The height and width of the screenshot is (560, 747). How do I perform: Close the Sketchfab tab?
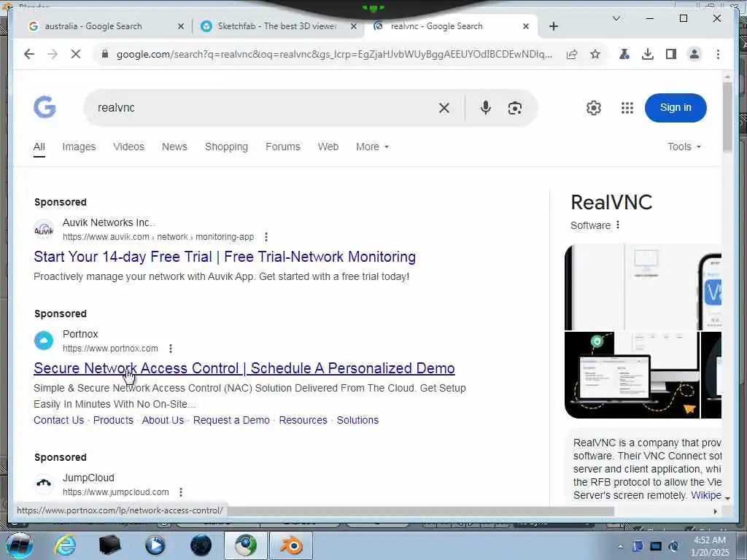click(354, 26)
